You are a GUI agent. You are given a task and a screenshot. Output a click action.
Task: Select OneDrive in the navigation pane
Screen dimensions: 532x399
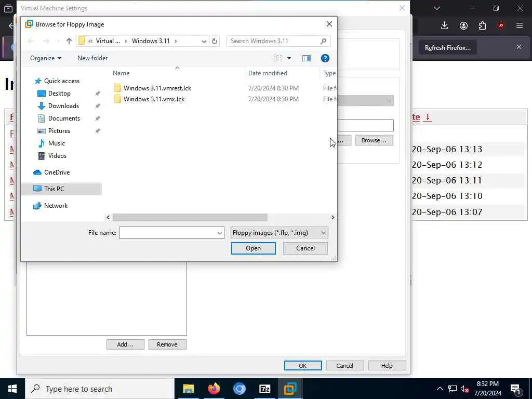coord(57,172)
